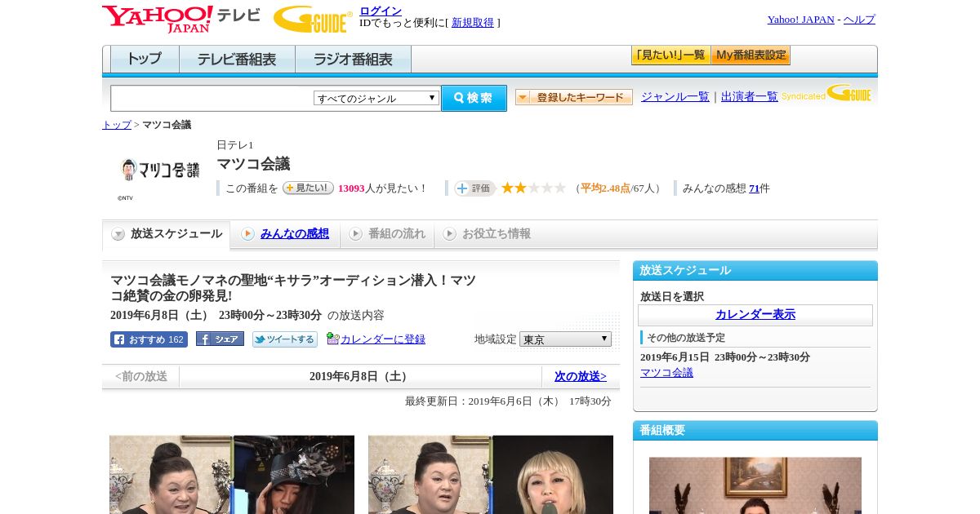Click the ログイン link

381,11
